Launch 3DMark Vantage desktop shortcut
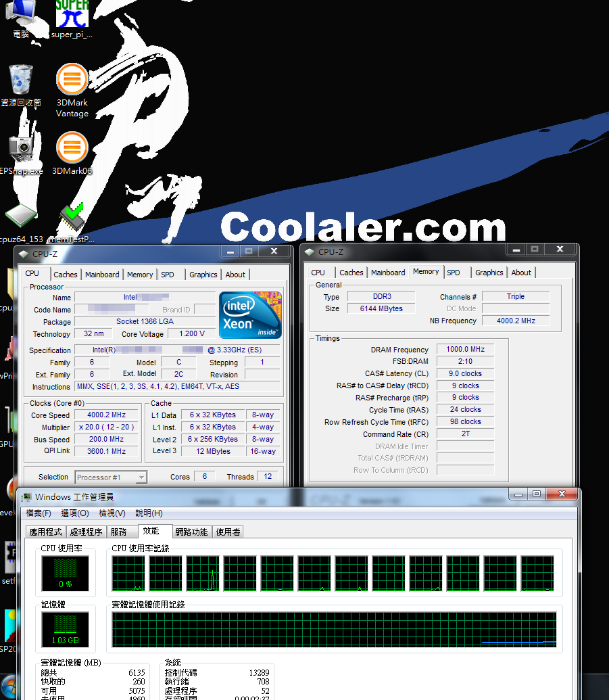Viewport: 609px width, 700px height. pyautogui.click(x=72, y=90)
